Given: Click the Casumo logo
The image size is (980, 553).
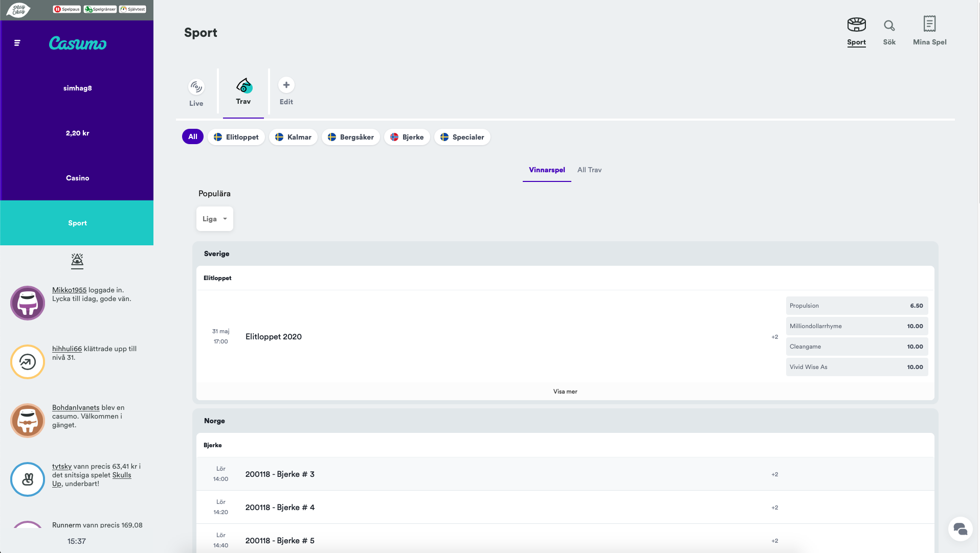Looking at the screenshot, I should click(78, 43).
